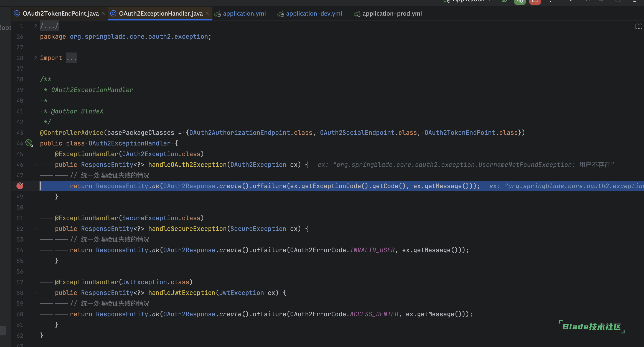Click the @author BladeX Javadoc tag

tap(77, 111)
